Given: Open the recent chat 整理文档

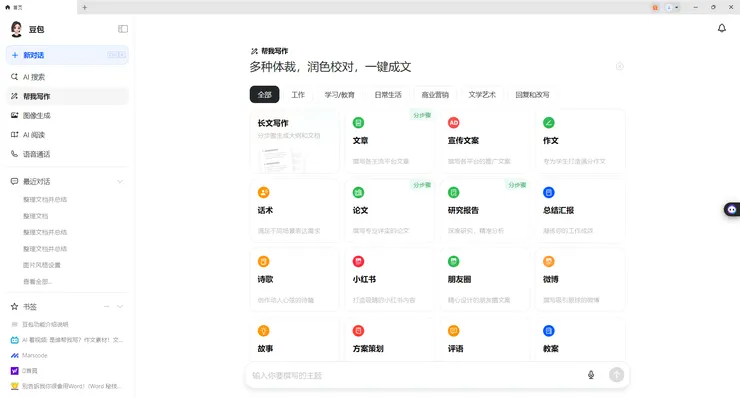Looking at the screenshot, I should click(x=35, y=216).
